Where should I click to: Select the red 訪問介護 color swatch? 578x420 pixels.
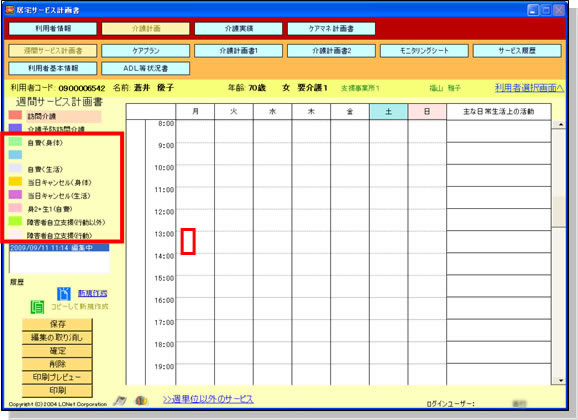click(15, 116)
